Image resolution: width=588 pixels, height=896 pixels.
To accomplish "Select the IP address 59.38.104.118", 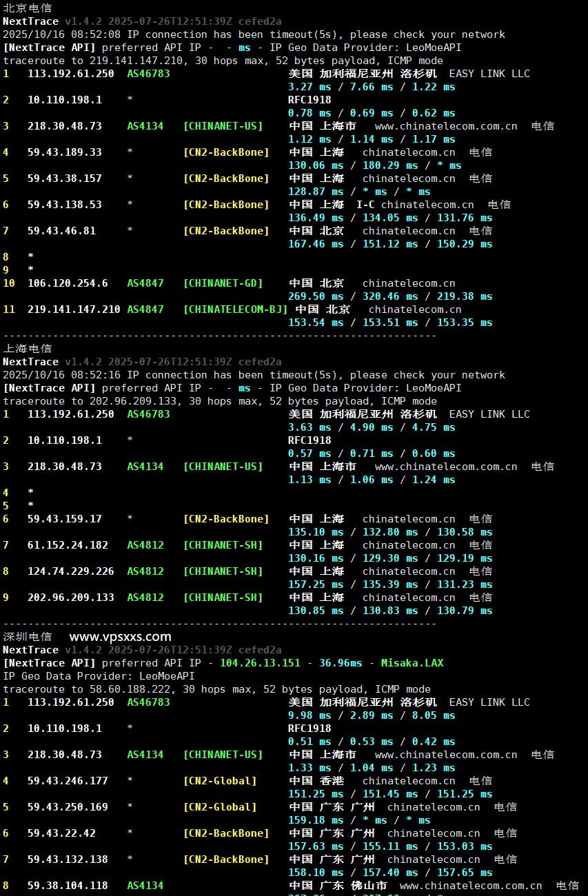I will pos(68,886).
